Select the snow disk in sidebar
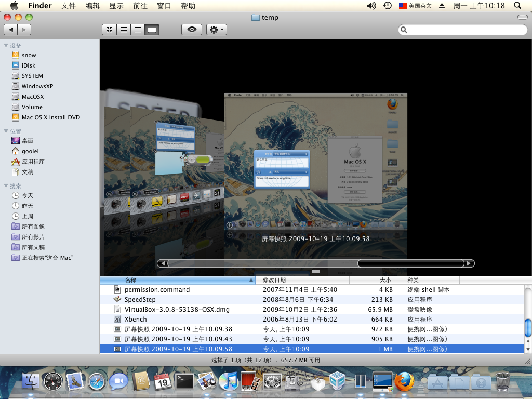 [x=29, y=55]
